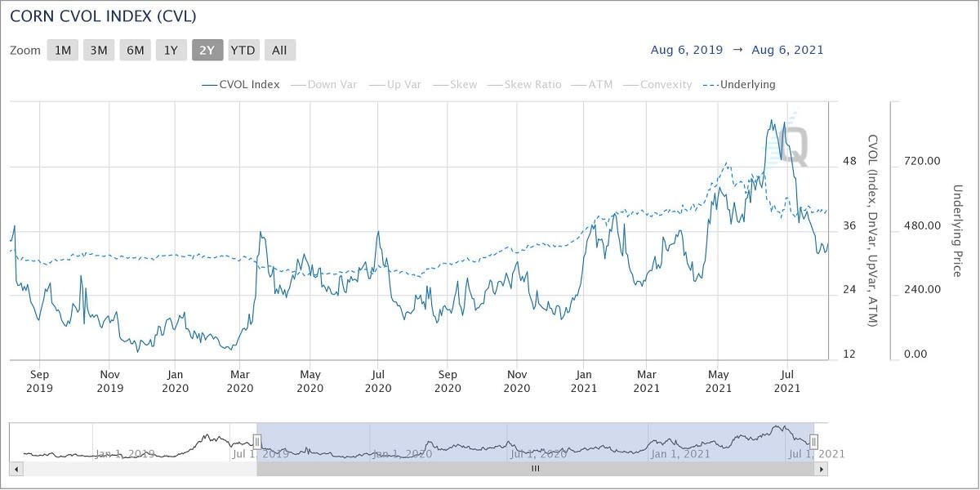Image resolution: width=980 pixels, height=490 pixels.
Task: Click the left arrow on the range scrollbar
Action: pyautogui.click(x=16, y=468)
